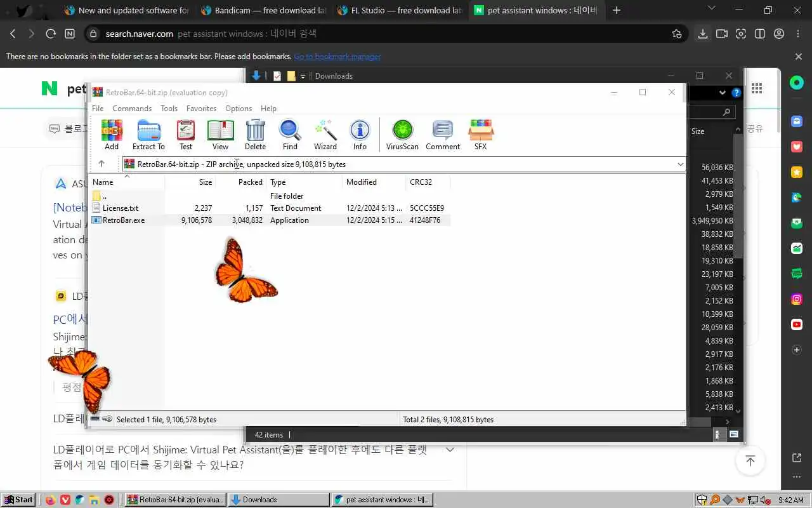Sort WinRAR list by Modified column
The width and height of the screenshot is (812, 508).
[x=374, y=182]
